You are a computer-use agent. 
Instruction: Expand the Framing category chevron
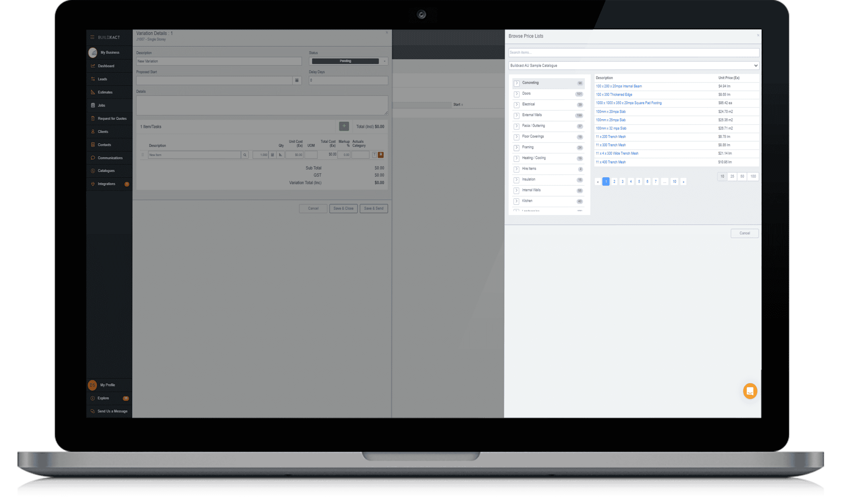517,148
